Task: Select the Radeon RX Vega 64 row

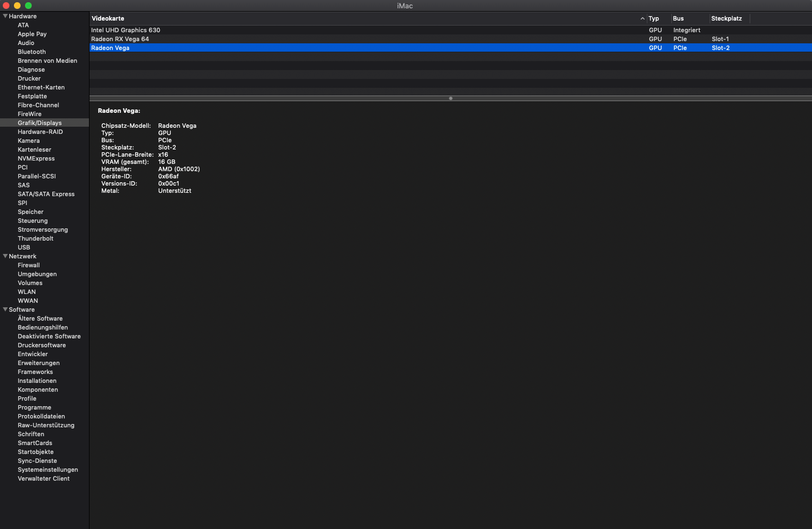Action: [x=450, y=39]
